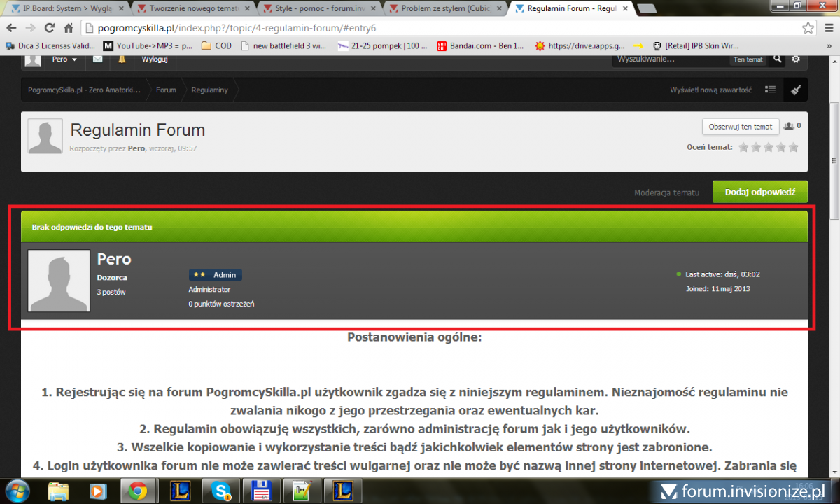Open the Forum breadcrumb link
The height and width of the screenshot is (504, 840).
coord(166,90)
